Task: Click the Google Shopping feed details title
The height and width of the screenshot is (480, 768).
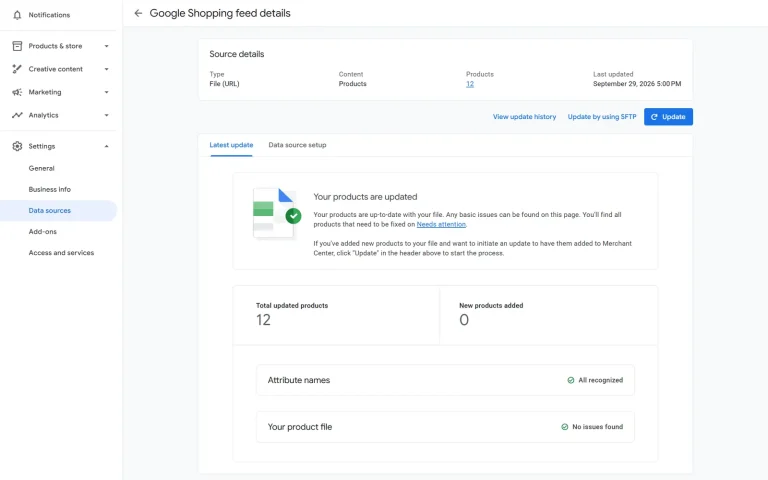Action: [220, 13]
